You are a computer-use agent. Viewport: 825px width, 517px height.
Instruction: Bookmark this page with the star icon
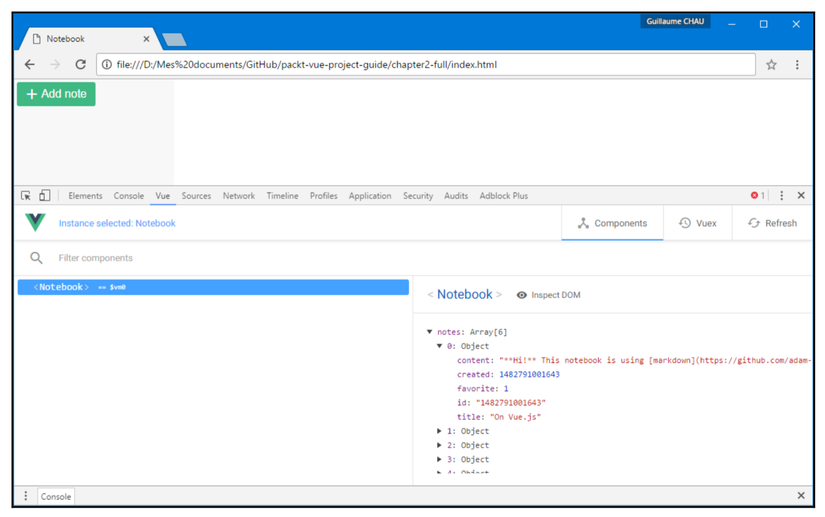771,65
